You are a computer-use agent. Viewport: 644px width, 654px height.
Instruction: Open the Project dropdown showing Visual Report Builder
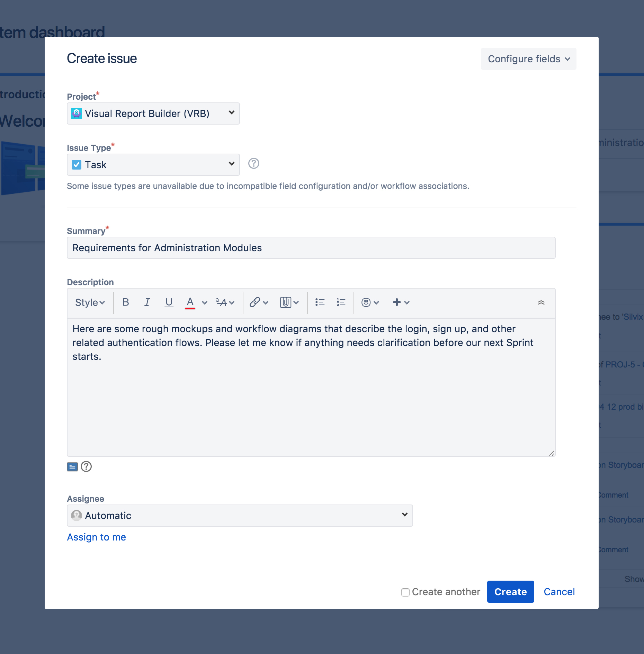[153, 113]
